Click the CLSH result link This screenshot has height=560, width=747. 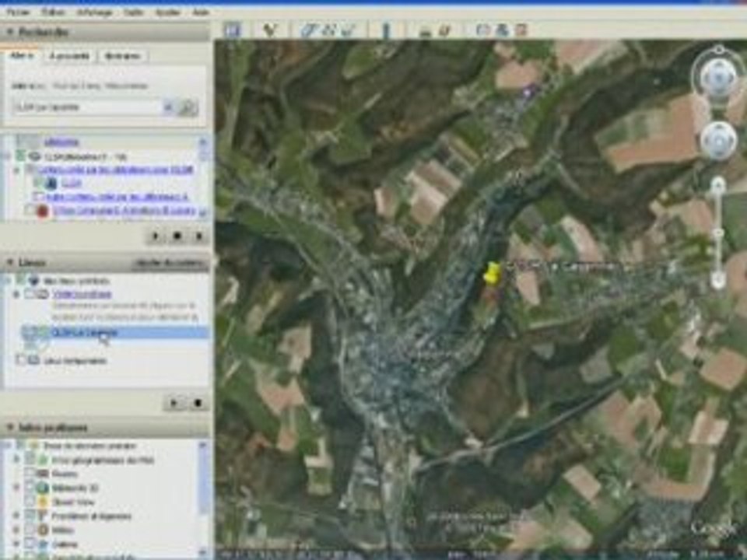71,183
